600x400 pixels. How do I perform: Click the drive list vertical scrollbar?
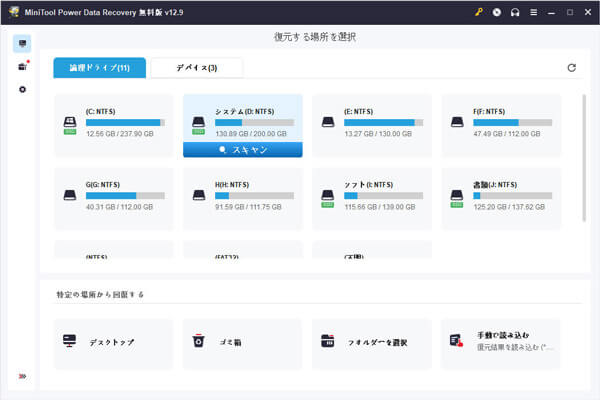tap(584, 158)
